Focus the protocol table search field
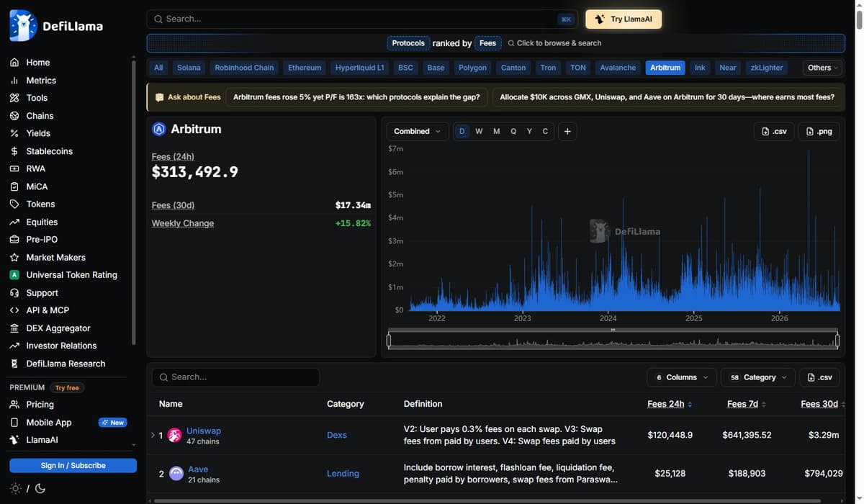Image resolution: width=864 pixels, height=504 pixels. point(235,377)
